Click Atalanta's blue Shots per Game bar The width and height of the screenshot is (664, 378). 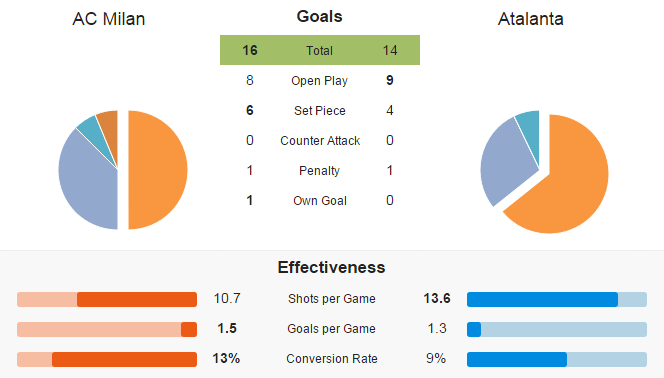542,299
